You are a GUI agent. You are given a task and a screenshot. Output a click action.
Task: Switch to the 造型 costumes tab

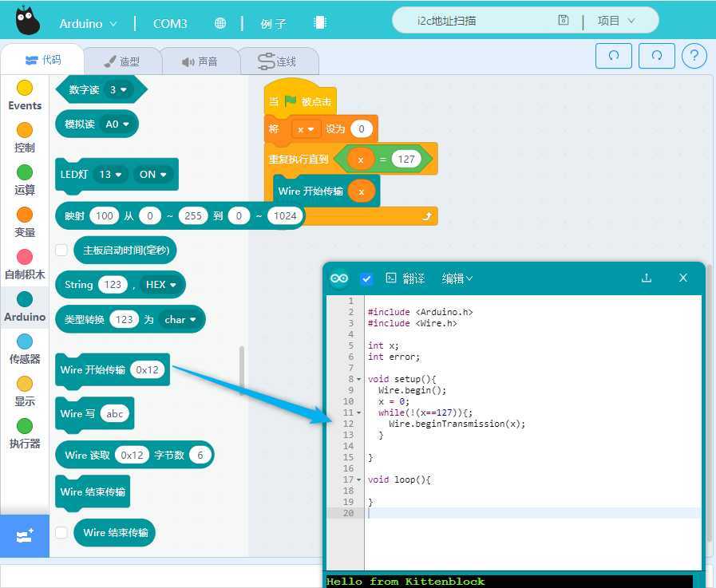click(122, 61)
